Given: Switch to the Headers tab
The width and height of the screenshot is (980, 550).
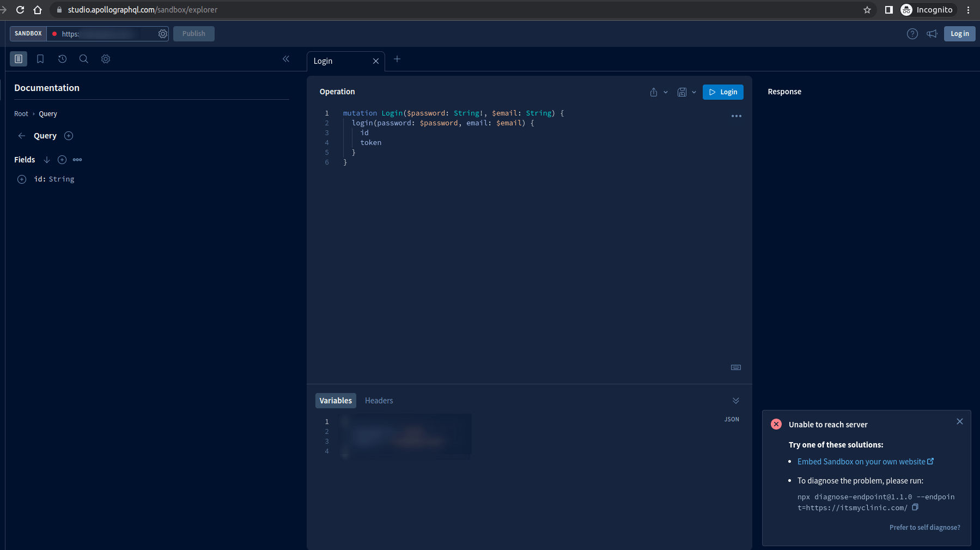Looking at the screenshot, I should pyautogui.click(x=379, y=401).
